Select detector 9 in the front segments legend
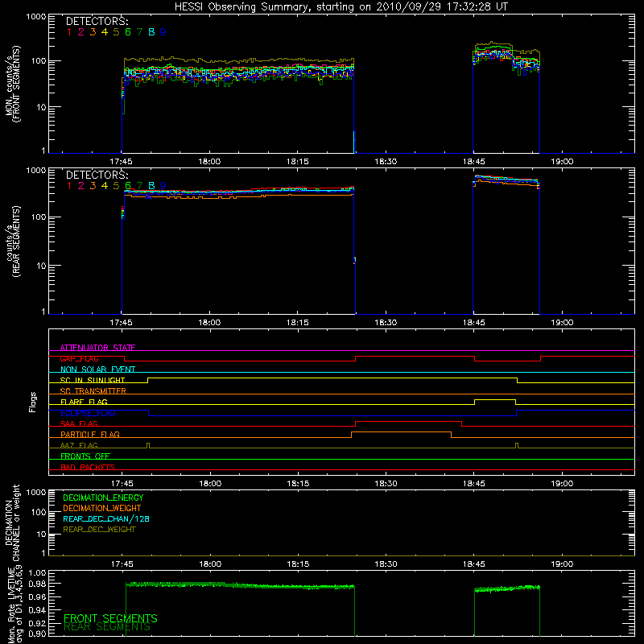The image size is (644, 644). 163,32
